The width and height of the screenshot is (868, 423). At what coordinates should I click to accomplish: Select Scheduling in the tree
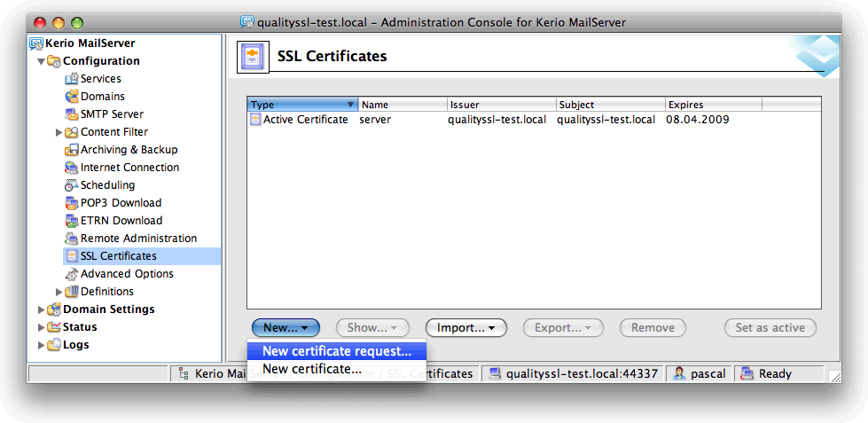108,185
